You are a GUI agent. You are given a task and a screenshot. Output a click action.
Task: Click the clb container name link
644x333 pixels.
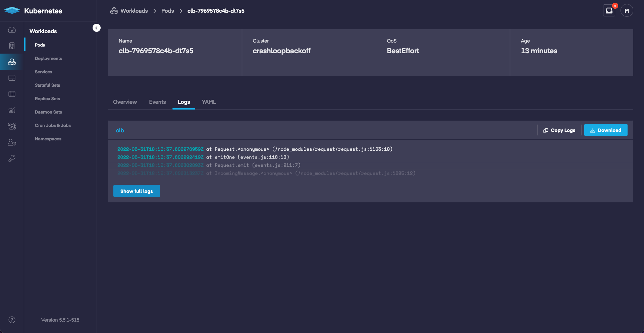click(120, 130)
